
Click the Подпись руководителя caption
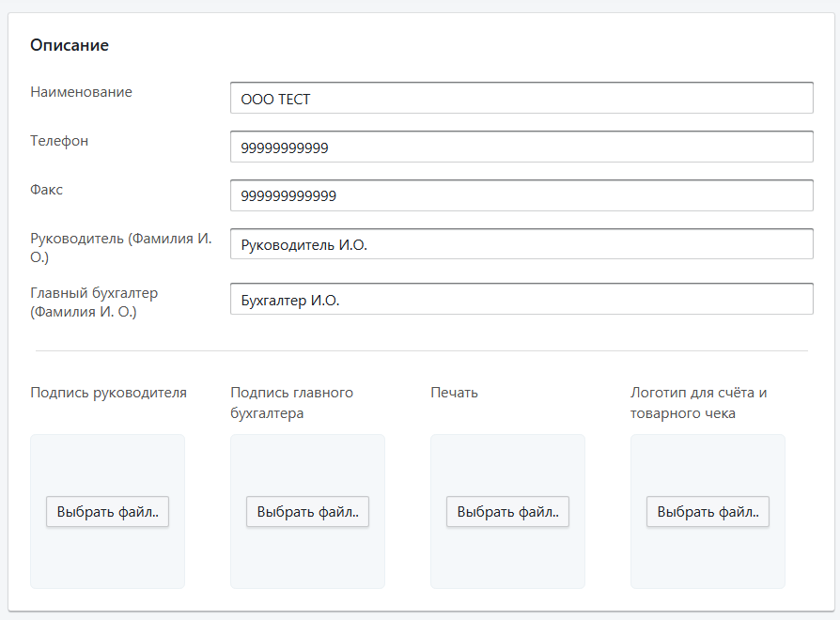[x=108, y=393]
